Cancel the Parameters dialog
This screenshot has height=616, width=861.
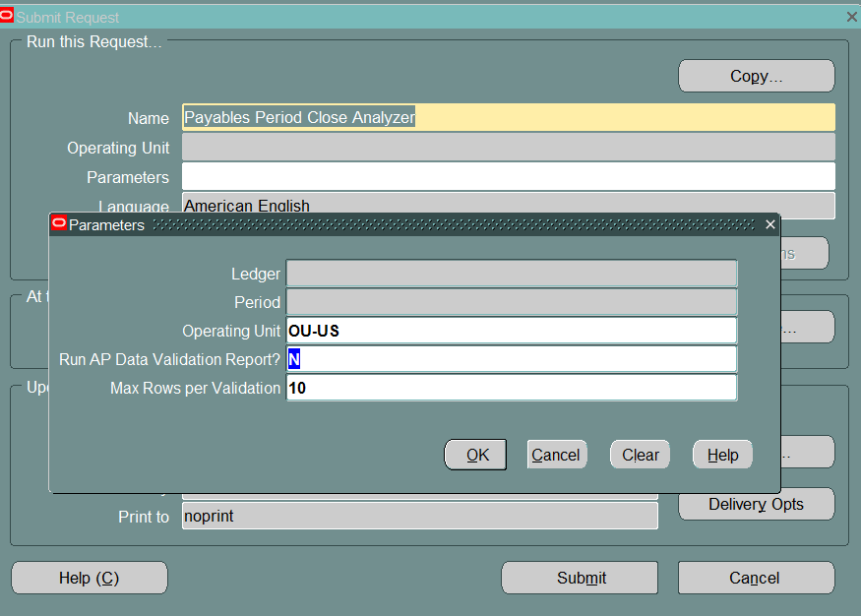(556, 455)
